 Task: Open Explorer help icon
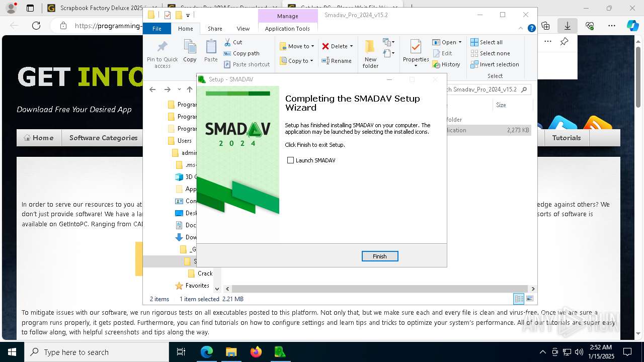tap(531, 29)
